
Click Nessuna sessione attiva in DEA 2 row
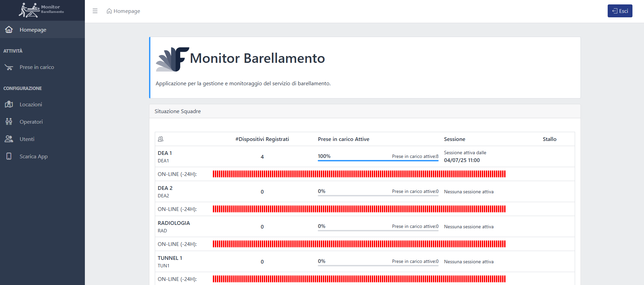pyautogui.click(x=469, y=192)
